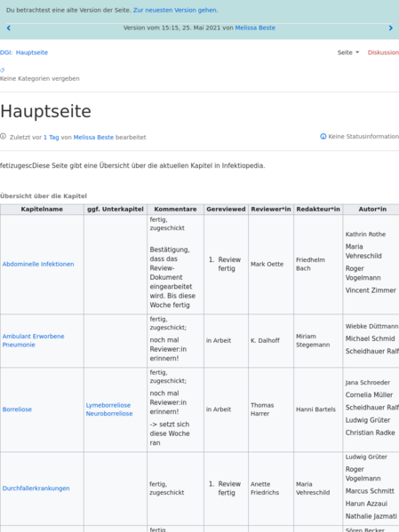
Task: Open the Ambulant Erworbene Pneumonie chapter
Action: pyautogui.click(x=33, y=340)
